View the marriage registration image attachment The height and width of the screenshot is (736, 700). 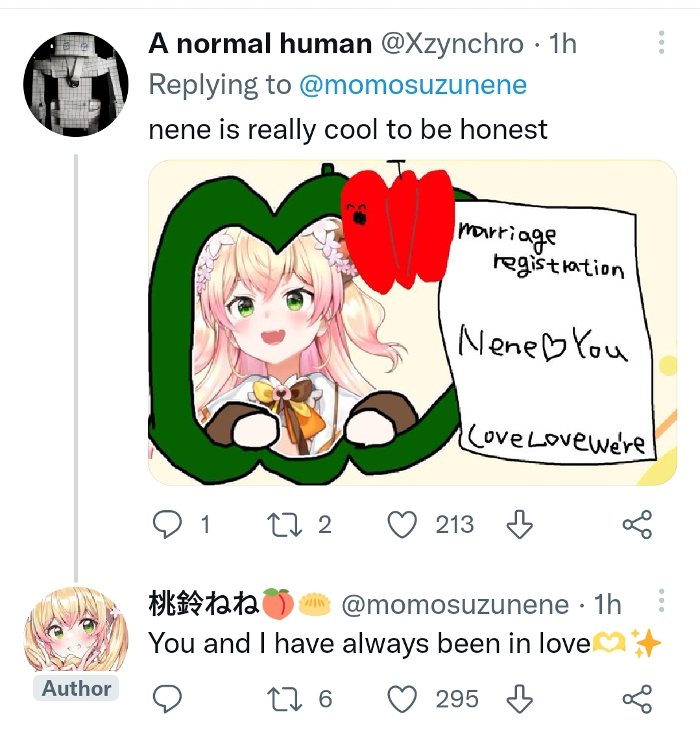[413, 322]
